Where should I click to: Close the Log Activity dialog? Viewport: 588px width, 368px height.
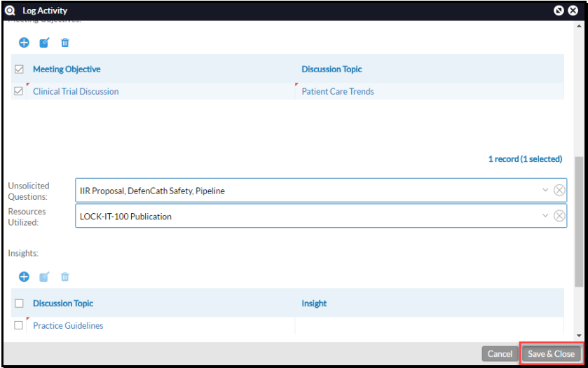coord(573,11)
